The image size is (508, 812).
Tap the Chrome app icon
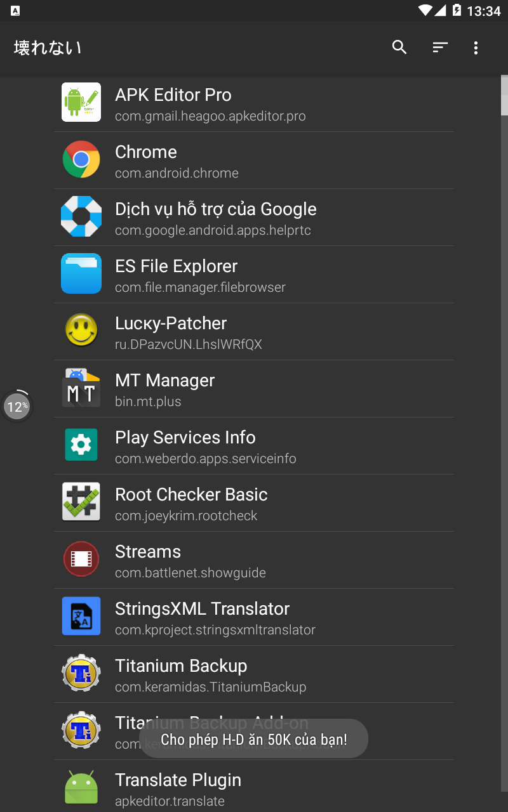[81, 159]
